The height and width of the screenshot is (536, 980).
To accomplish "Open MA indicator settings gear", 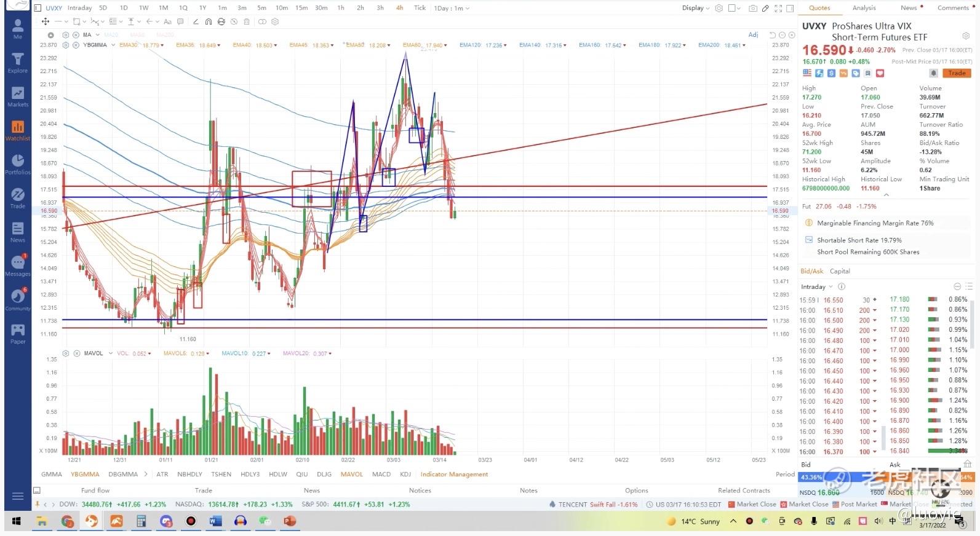I will 65,35.
